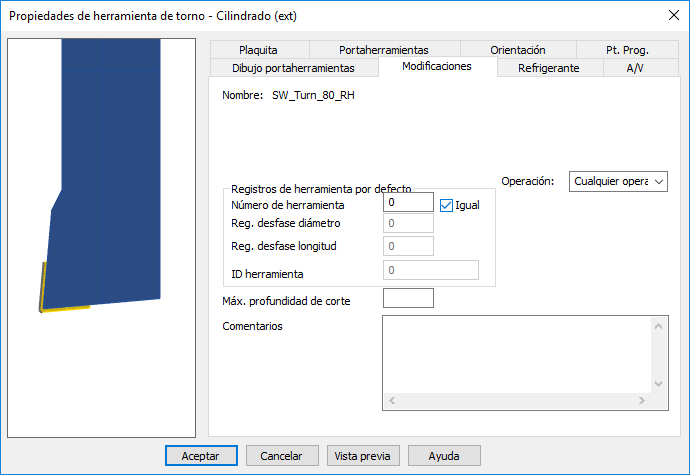The height and width of the screenshot is (475, 690).
Task: Click the Cancelar button
Action: (282, 456)
